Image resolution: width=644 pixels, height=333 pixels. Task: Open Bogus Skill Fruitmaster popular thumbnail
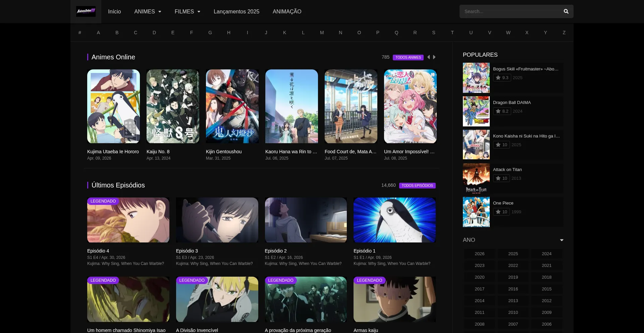tap(476, 78)
